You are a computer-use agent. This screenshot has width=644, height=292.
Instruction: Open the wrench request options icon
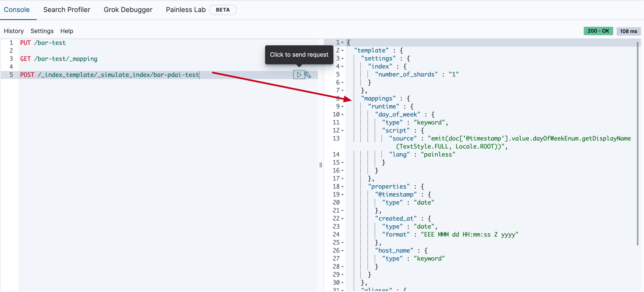[308, 75]
